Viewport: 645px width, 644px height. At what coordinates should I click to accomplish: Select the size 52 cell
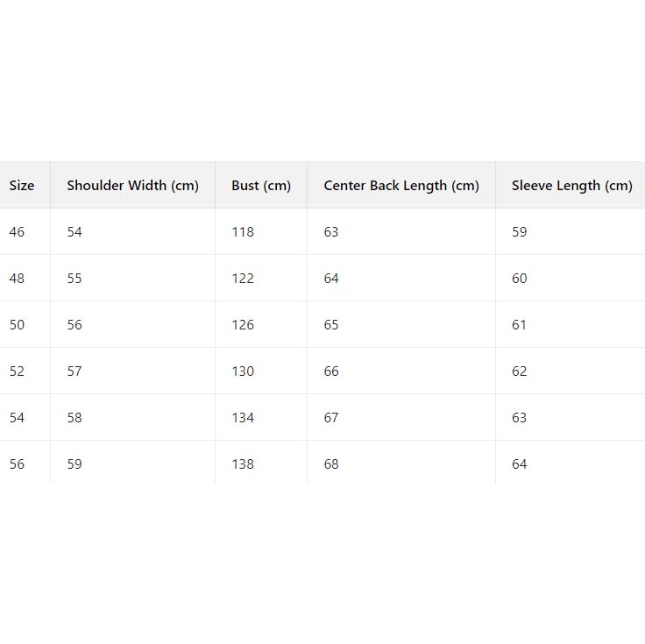coord(18,372)
